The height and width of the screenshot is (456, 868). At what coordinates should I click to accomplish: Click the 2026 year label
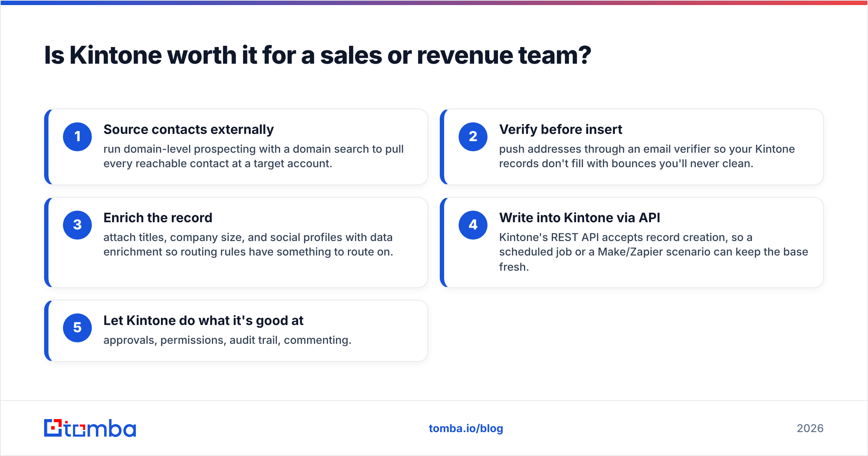pyautogui.click(x=810, y=428)
